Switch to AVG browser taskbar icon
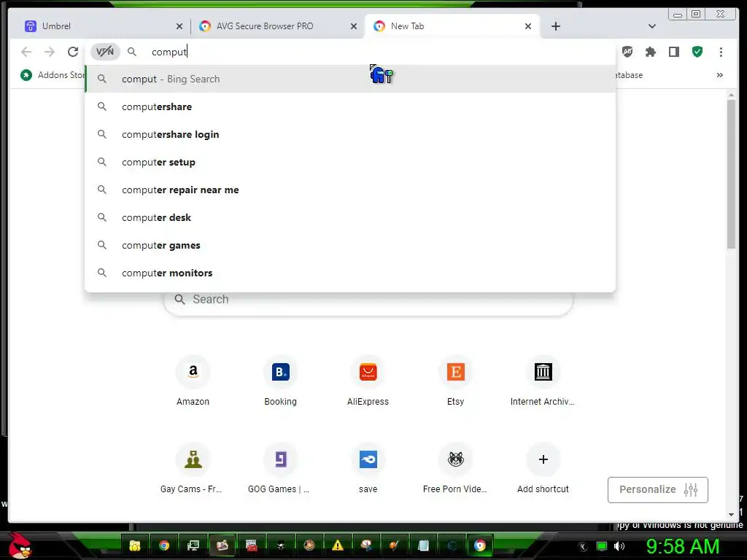This screenshot has height=560, width=747. click(x=480, y=545)
